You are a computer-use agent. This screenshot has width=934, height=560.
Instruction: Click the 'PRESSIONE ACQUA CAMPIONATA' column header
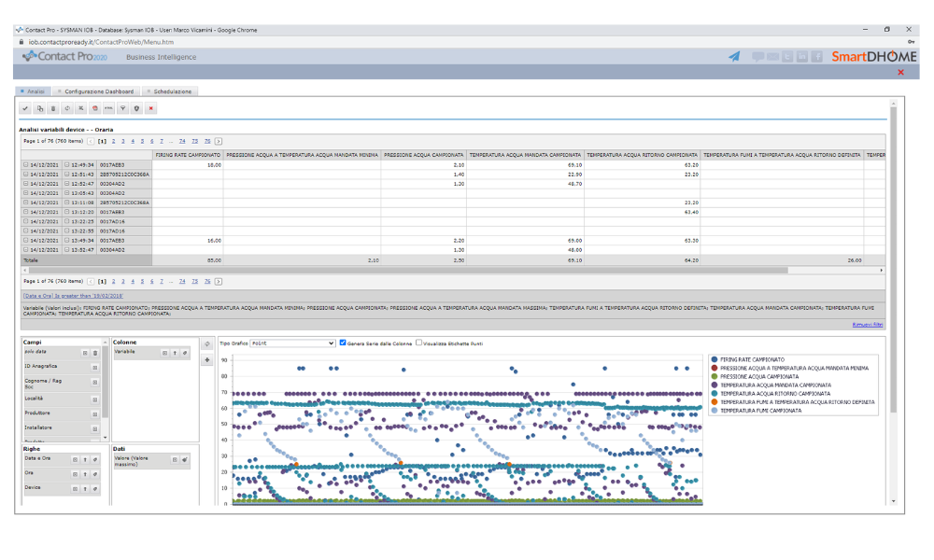[423, 155]
